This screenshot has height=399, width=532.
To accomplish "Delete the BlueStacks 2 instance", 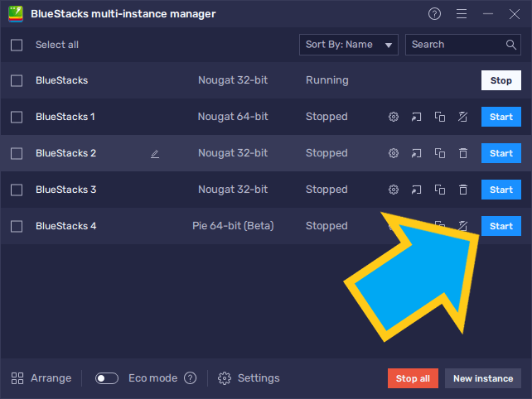I will (x=463, y=153).
